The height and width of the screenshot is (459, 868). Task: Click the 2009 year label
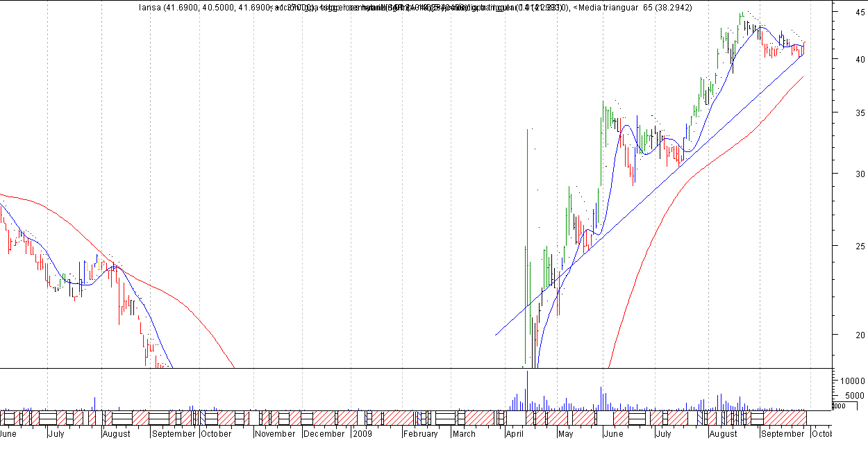363,434
